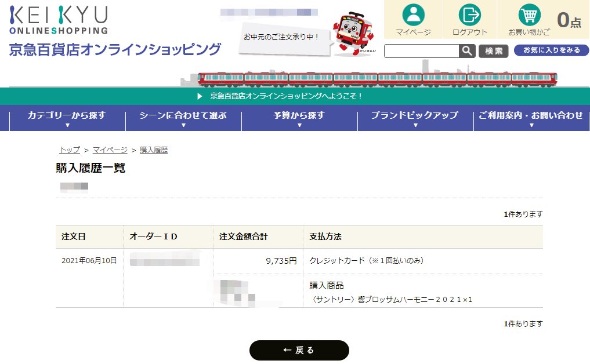Click the blurred product thumbnail image
Screen dimensions: 590x364
(237, 293)
